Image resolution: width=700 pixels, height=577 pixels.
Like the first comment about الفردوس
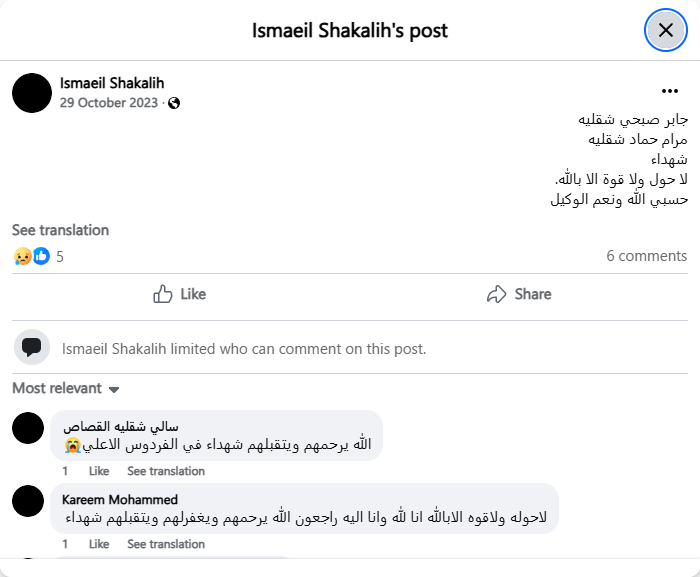pyautogui.click(x=99, y=471)
